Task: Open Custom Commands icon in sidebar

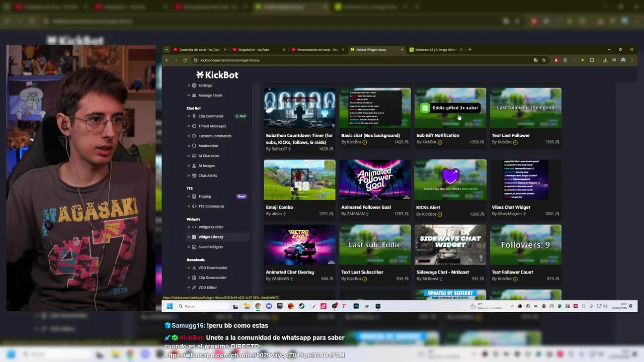Action: point(194,136)
